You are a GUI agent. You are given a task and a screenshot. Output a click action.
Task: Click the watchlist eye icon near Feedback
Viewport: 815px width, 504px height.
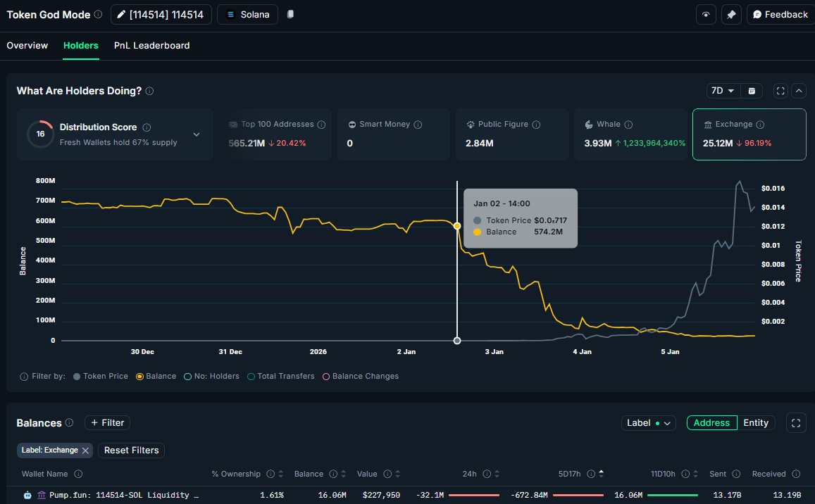coord(706,14)
